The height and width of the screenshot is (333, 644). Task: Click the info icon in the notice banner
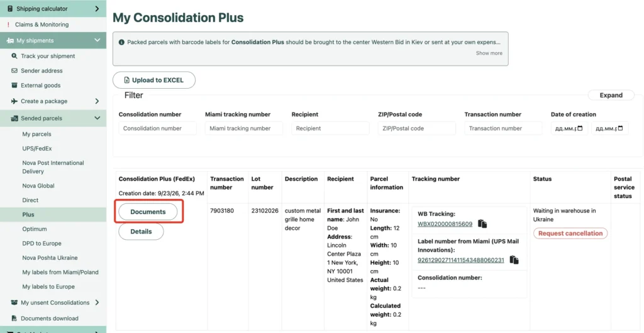pyautogui.click(x=121, y=42)
